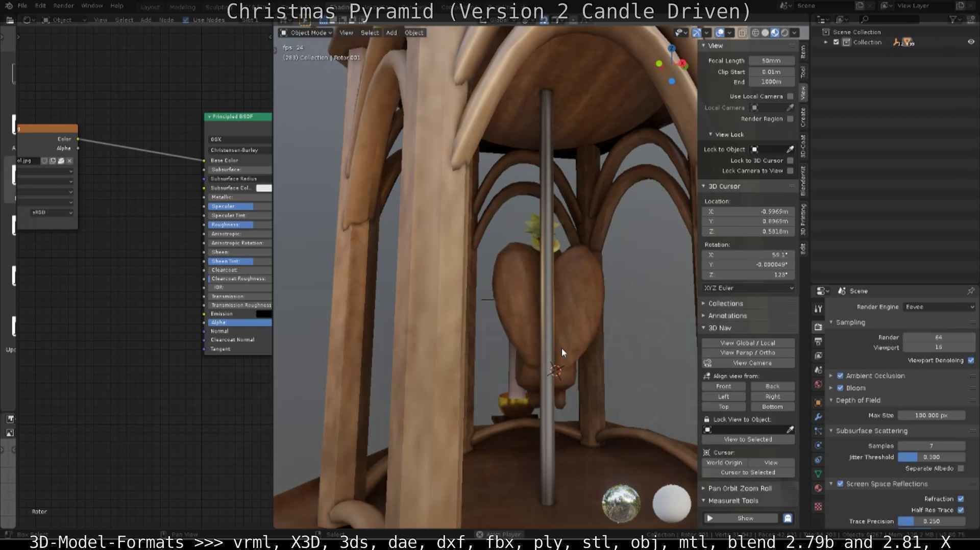The width and height of the screenshot is (980, 550).
Task: Enable Lock to 3D Cursor checkbox
Action: [790, 161]
